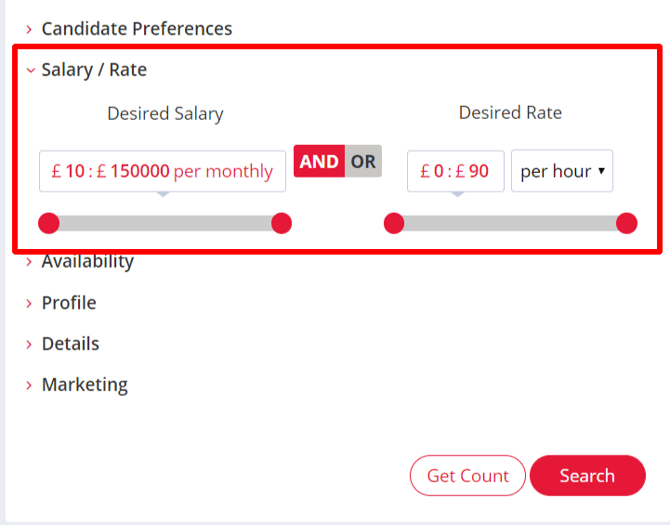This screenshot has width=670, height=525.
Task: Select the AND toggle option
Action: pos(319,162)
